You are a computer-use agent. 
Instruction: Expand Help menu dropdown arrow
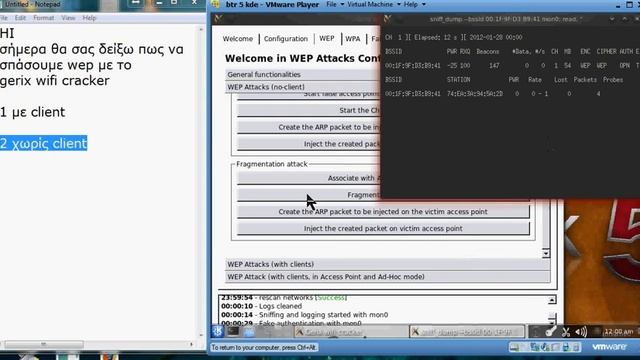pos(424,4)
